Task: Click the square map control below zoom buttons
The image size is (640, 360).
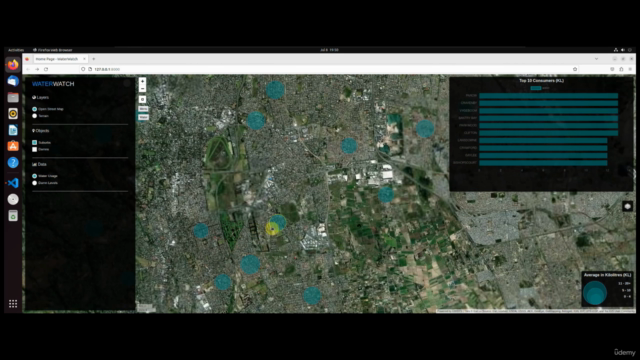Action: [142, 99]
